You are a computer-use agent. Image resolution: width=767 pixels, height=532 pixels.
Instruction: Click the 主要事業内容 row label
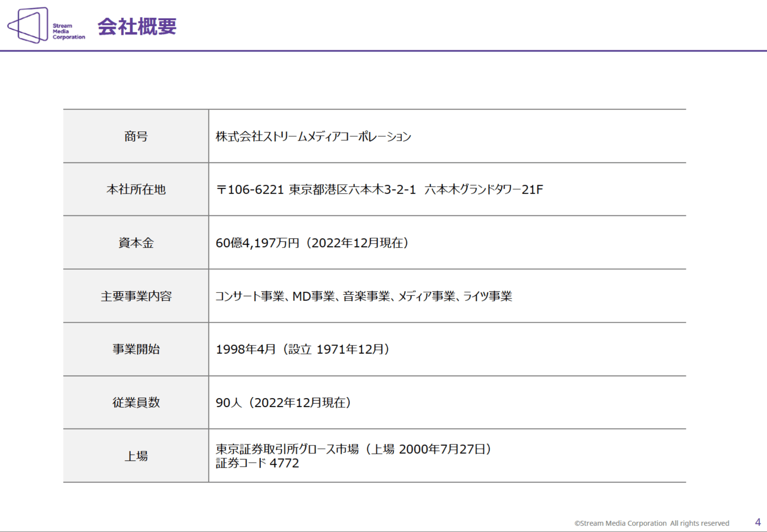point(136,296)
